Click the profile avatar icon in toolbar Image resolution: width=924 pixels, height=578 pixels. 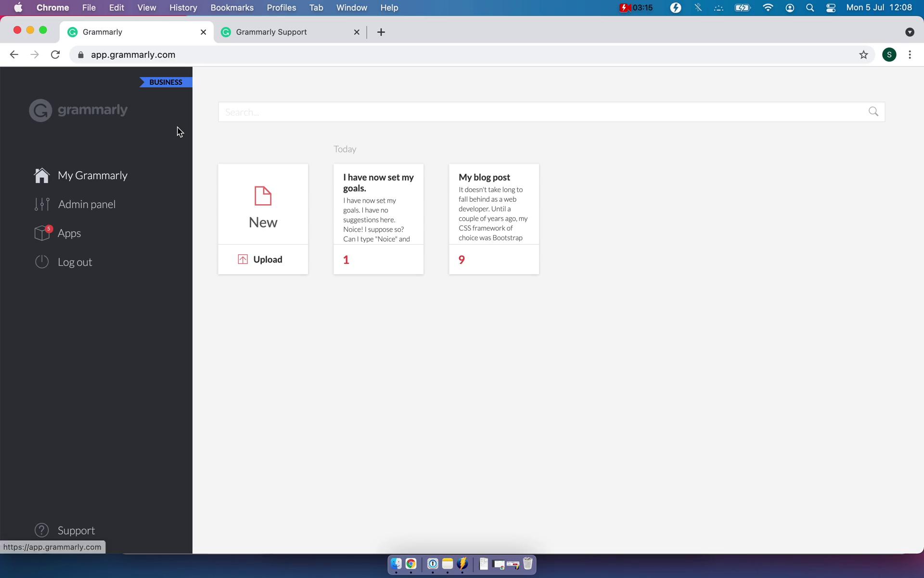889,54
